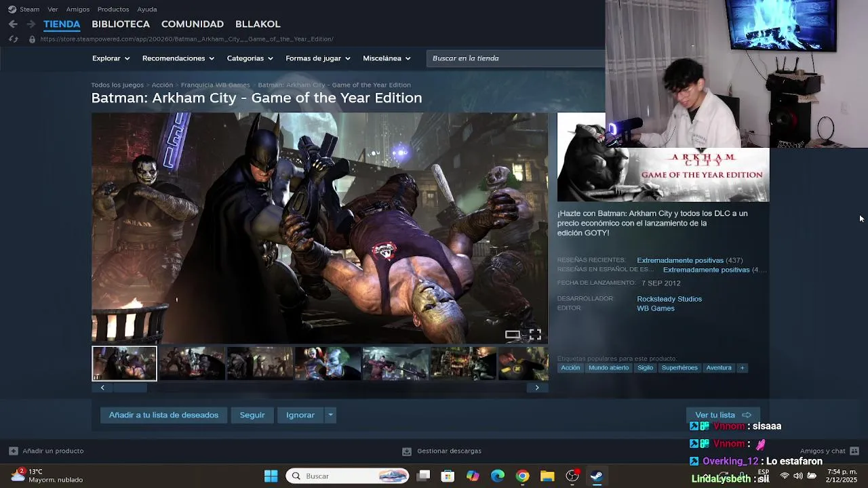Click the plus button for more tags

point(742,368)
